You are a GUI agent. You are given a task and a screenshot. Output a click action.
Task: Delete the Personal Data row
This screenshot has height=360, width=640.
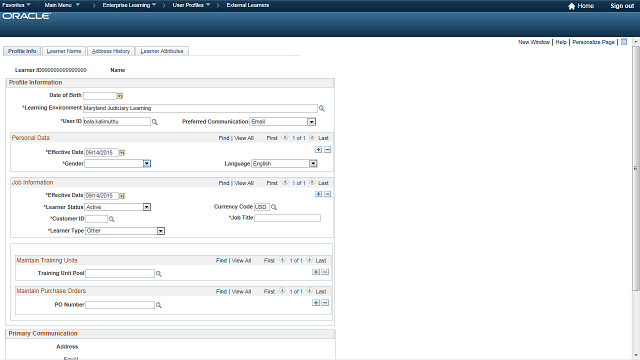[327, 150]
